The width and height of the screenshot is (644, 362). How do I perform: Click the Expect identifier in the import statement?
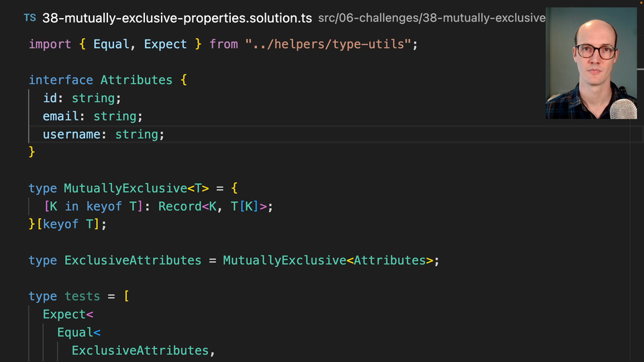click(165, 44)
